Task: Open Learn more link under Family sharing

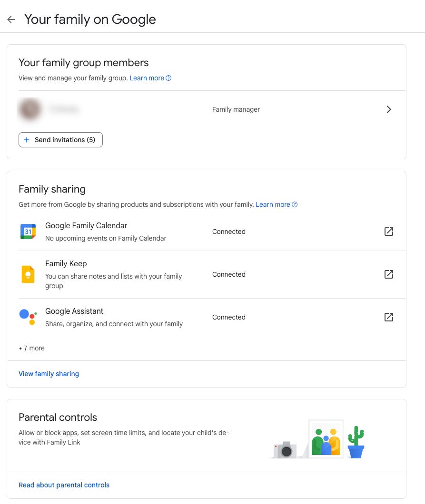Action: tap(273, 205)
